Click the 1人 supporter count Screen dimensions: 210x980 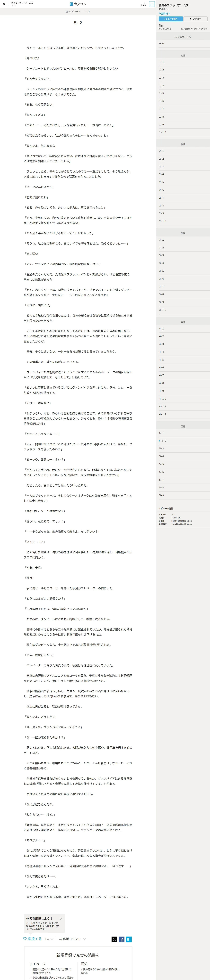[x=47, y=939]
